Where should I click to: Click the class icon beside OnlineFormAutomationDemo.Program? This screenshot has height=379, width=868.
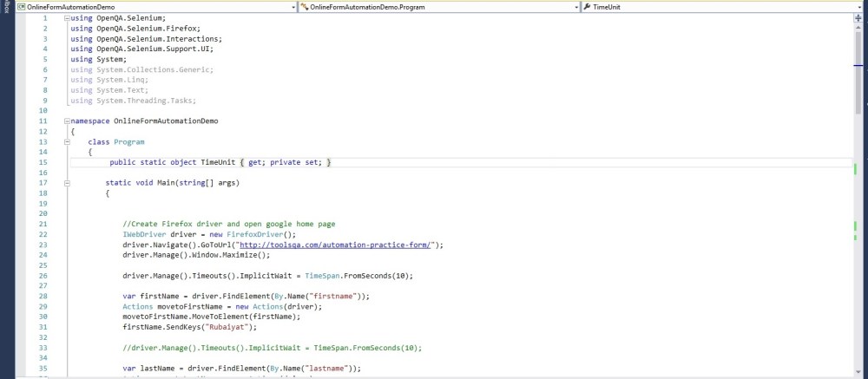[x=305, y=7]
